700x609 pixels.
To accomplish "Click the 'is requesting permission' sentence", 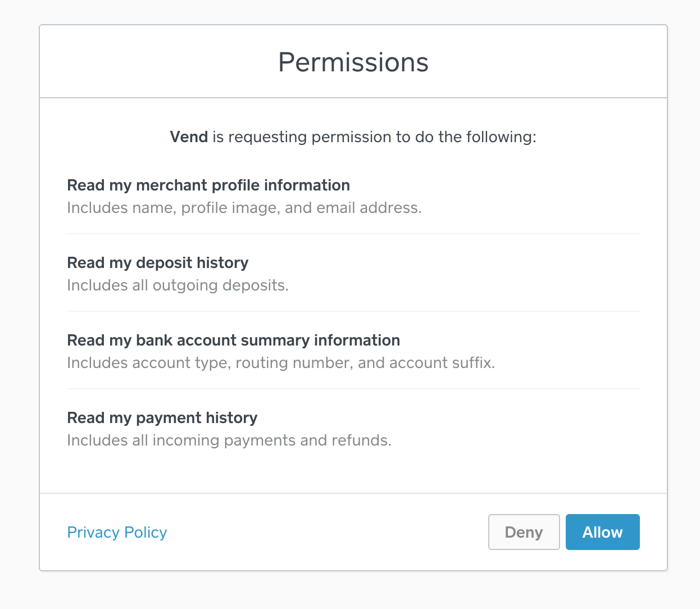I will 353,137.
